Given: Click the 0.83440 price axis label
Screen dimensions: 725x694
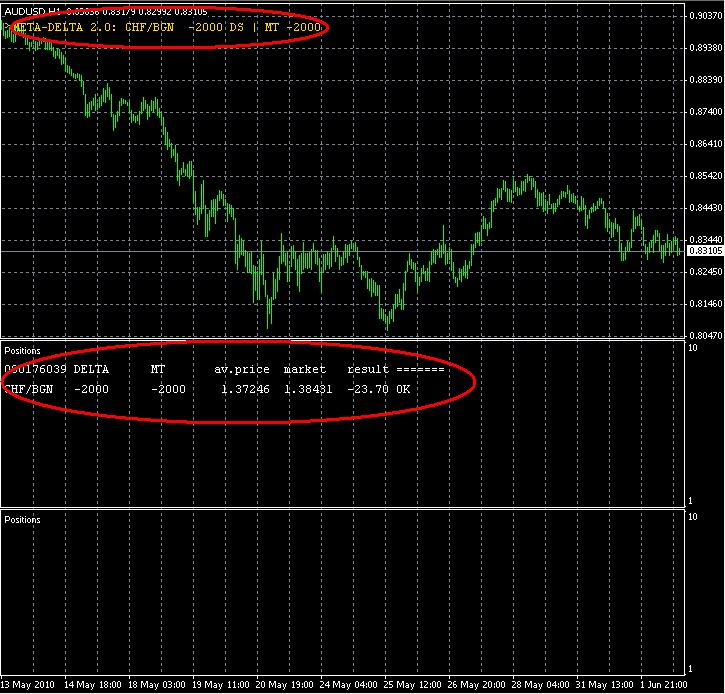Looking at the screenshot, I should tap(705, 240).
